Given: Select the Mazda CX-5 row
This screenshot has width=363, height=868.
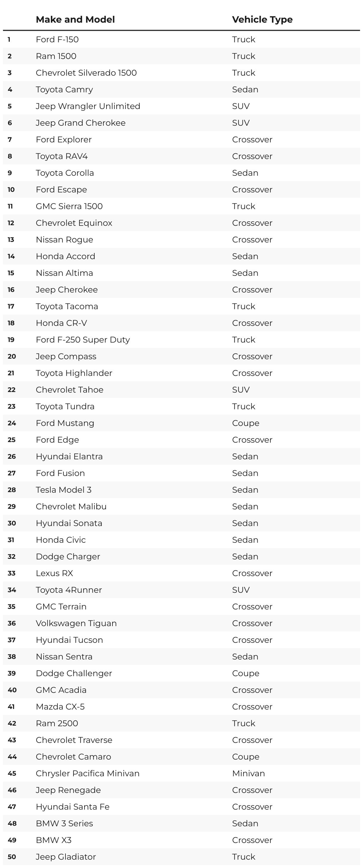Looking at the screenshot, I should pyautogui.click(x=181, y=707).
